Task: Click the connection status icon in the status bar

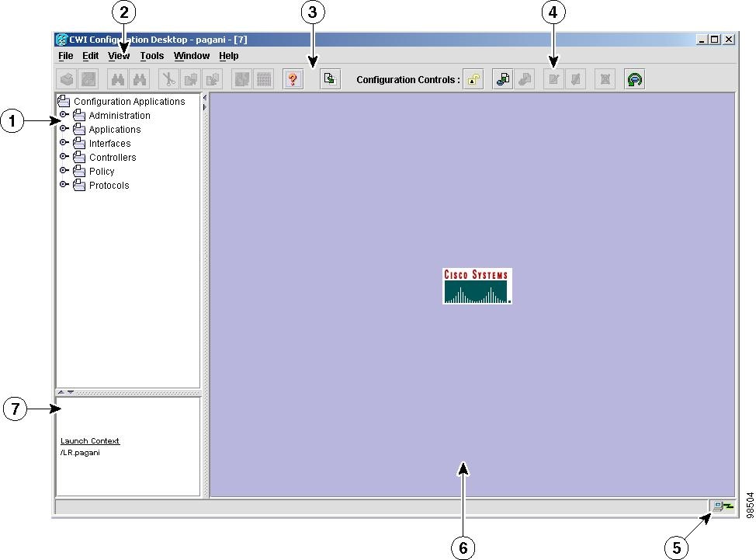Action: pyautogui.click(x=721, y=506)
